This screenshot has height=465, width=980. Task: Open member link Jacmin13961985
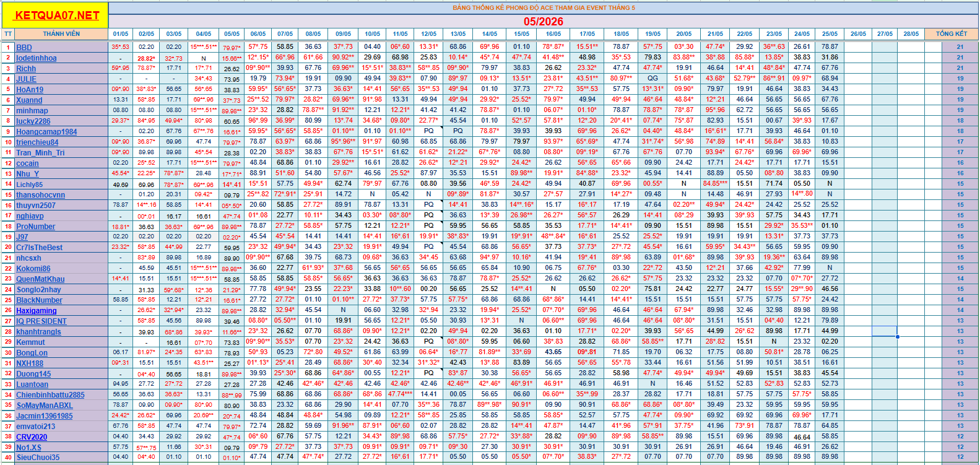point(45,416)
